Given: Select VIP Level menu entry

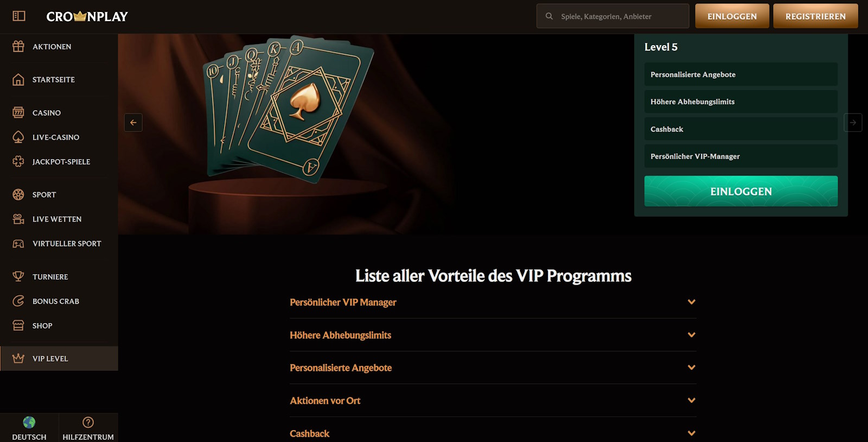Looking at the screenshot, I should 59,358.
